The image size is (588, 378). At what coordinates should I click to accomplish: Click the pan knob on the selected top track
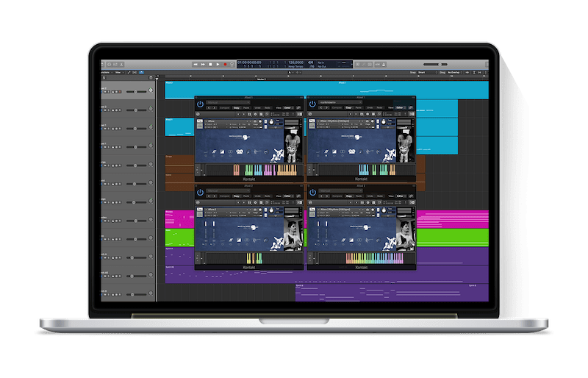coord(151,90)
